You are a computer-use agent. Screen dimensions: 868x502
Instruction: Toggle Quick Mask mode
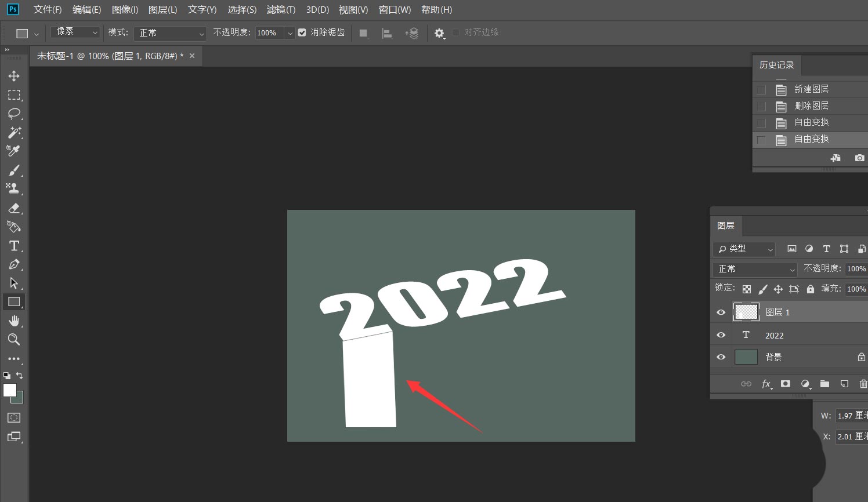[x=14, y=417]
